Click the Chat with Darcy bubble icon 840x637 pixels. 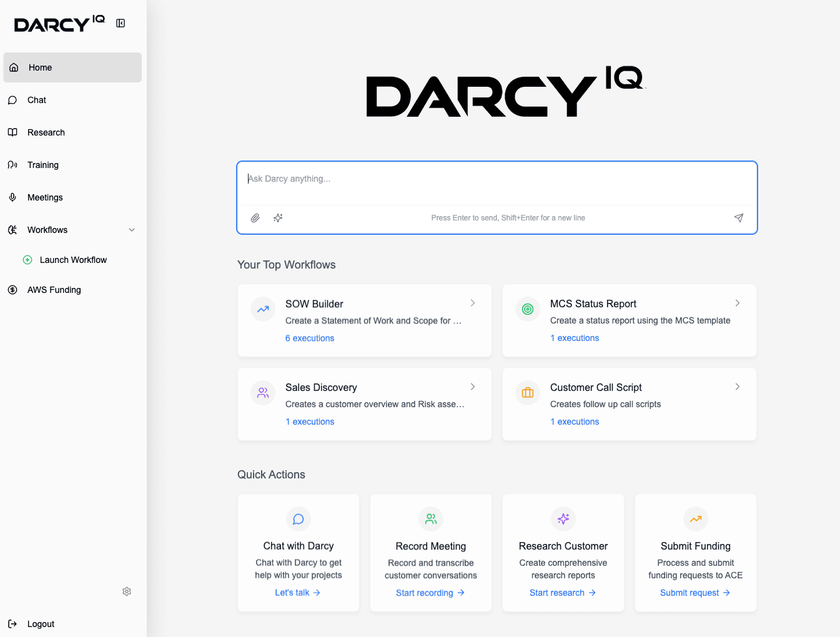click(x=299, y=519)
